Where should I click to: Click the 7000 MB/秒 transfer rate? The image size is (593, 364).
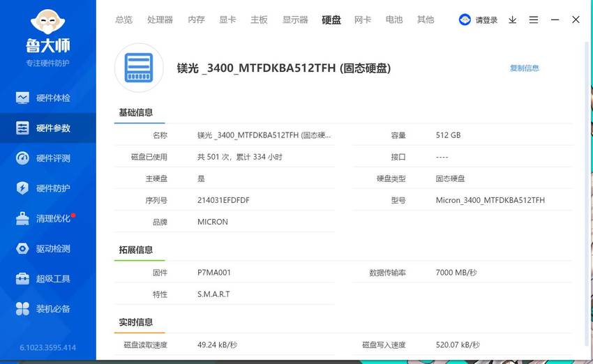coord(456,273)
